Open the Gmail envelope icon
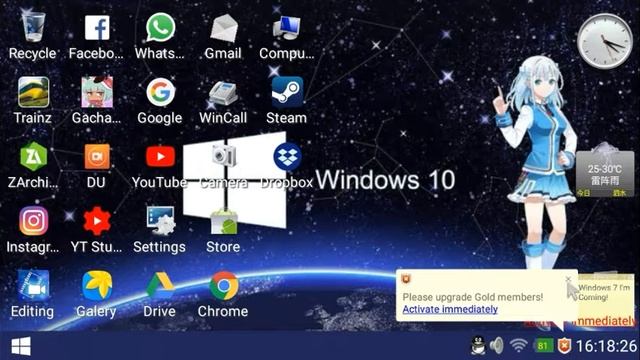The height and width of the screenshot is (360, 640). coord(224,28)
